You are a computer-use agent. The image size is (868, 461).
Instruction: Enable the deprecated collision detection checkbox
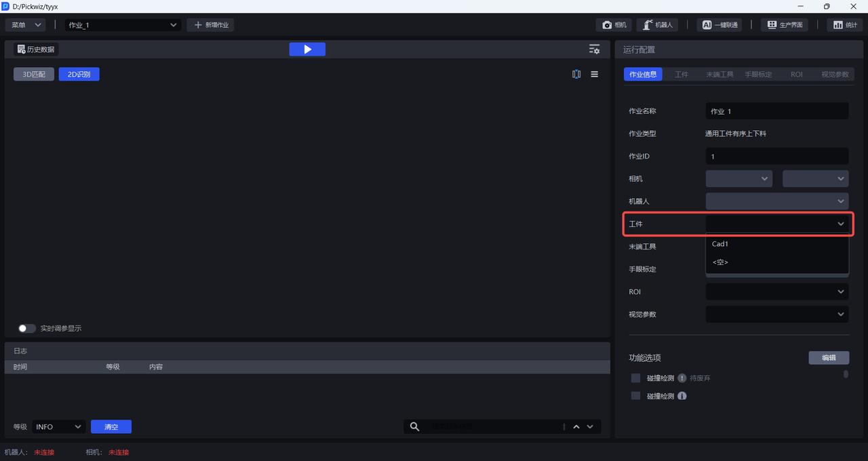[635, 378]
